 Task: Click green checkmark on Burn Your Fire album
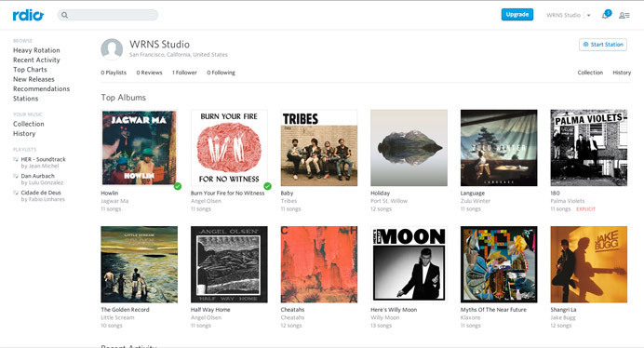[267, 186]
